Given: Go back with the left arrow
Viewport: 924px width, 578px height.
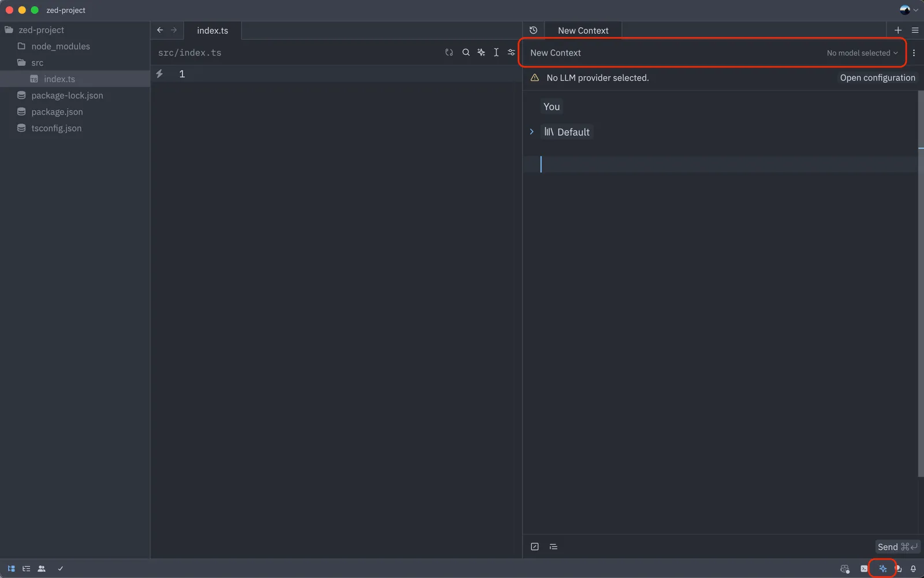Looking at the screenshot, I should pyautogui.click(x=160, y=30).
